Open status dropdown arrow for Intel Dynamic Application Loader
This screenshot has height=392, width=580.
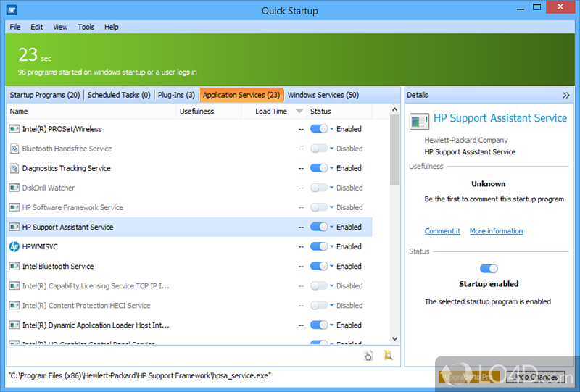[x=332, y=325]
